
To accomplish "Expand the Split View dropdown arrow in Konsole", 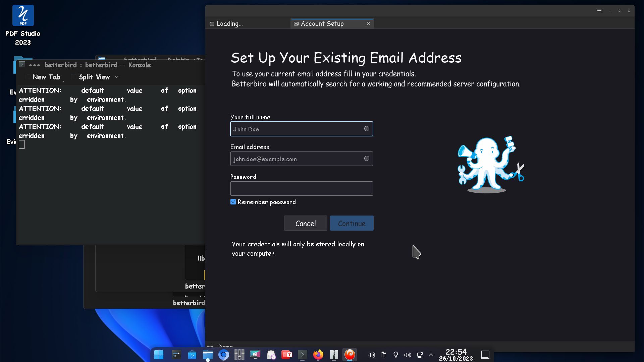I will (117, 77).
